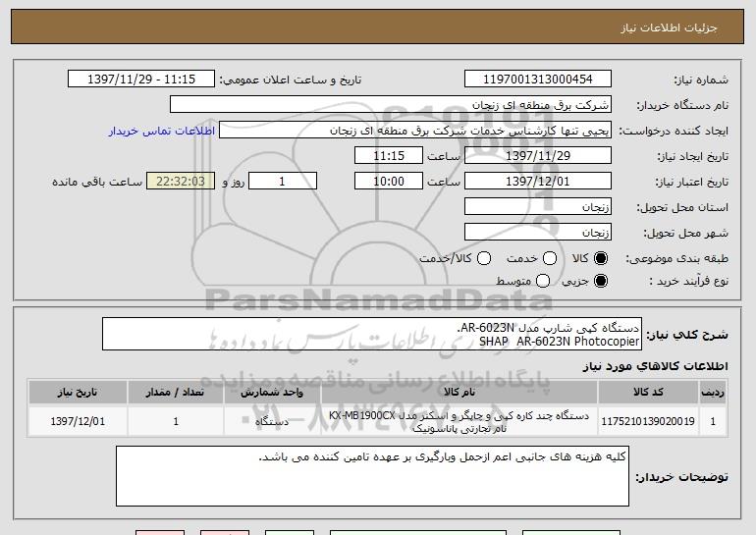
Task: Click the quantity cell showing 1
Action: 176,421
